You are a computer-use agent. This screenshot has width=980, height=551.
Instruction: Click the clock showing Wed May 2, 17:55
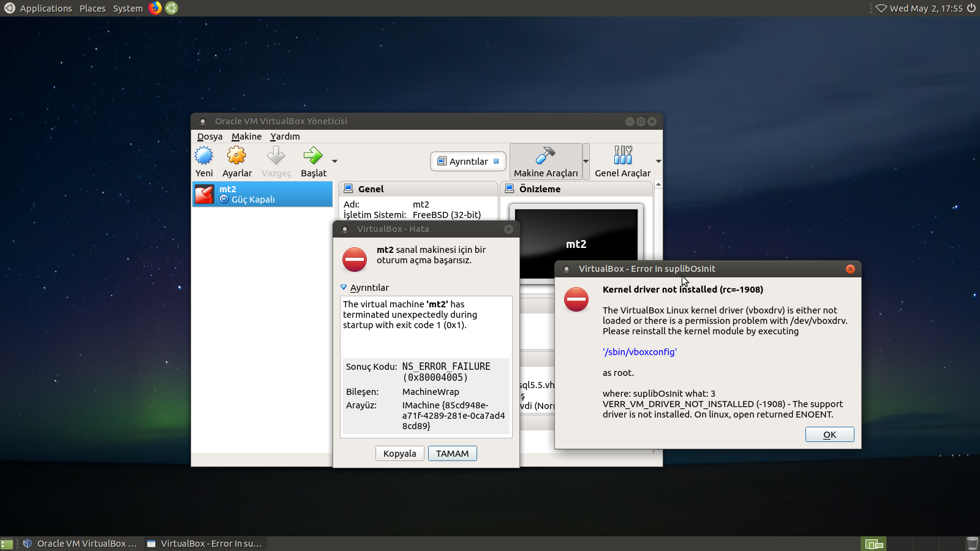[926, 9]
